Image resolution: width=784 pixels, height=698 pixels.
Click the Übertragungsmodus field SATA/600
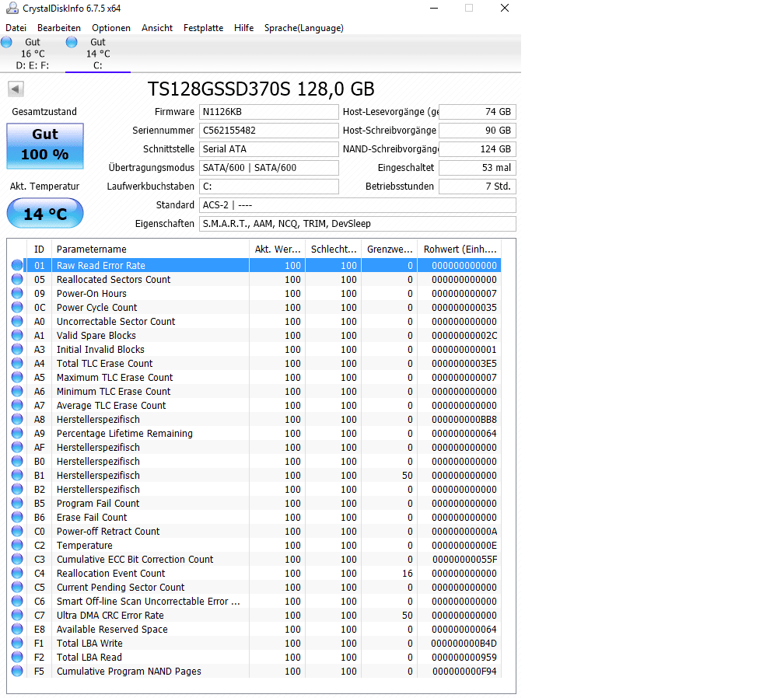269,168
